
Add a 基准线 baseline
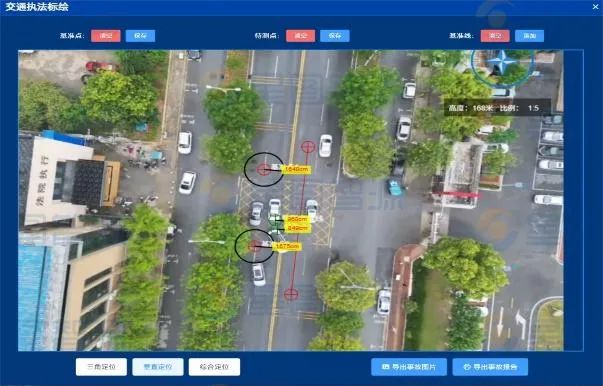[530, 36]
